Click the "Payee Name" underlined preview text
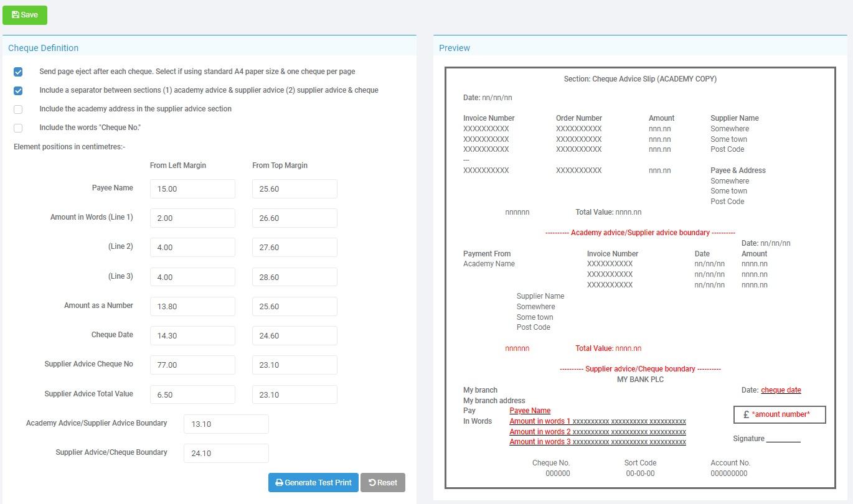This screenshot has width=853, height=504. coord(530,411)
